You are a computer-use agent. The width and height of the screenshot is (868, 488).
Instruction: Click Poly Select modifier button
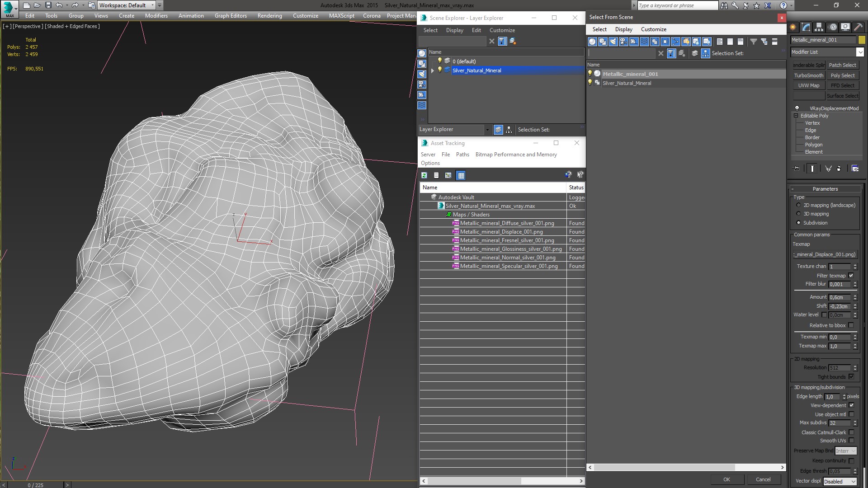click(843, 75)
